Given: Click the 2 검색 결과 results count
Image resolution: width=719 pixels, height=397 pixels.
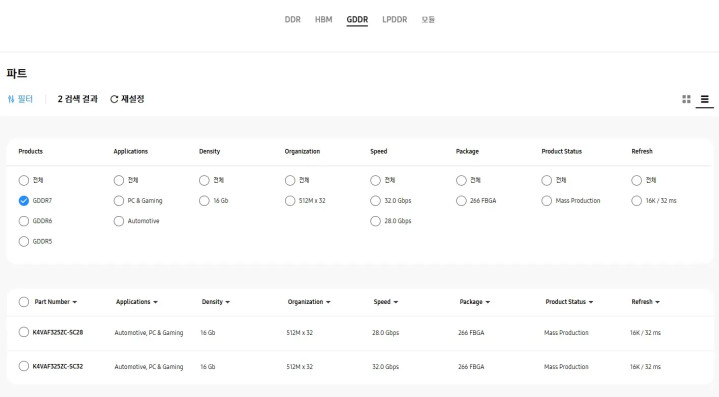Looking at the screenshot, I should click(x=77, y=99).
